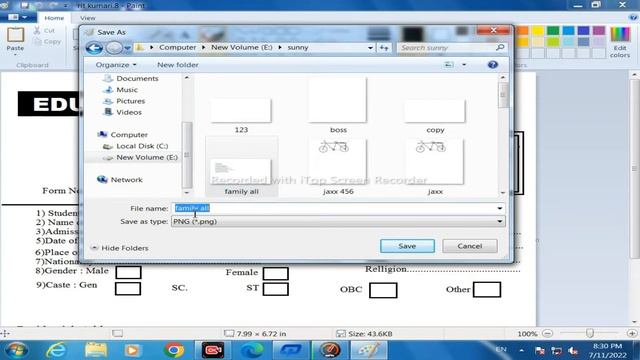Pick the purple color swatch in Paint
640x360 pixels.
click(x=599, y=31)
